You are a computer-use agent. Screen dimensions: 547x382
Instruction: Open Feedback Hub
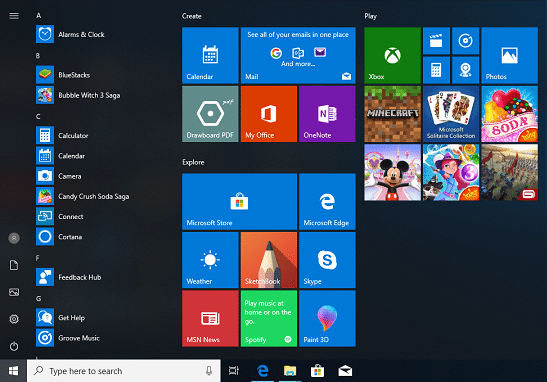click(69, 277)
